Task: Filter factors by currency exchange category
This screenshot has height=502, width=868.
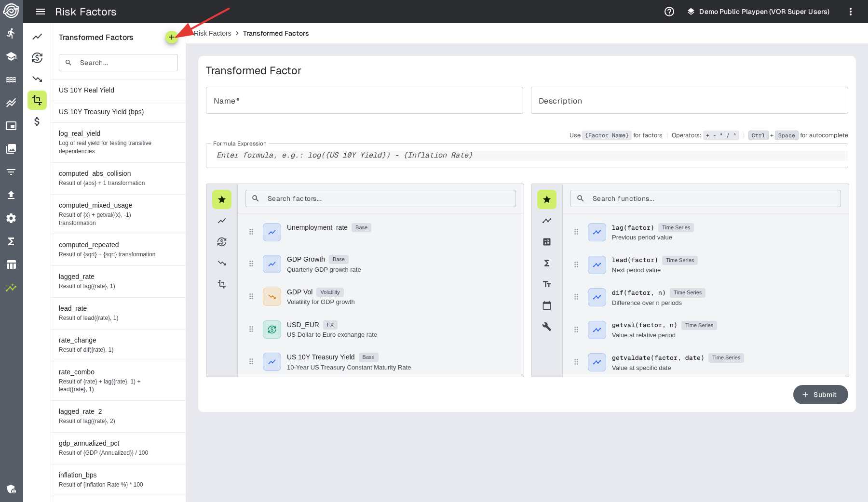Action: pyautogui.click(x=222, y=242)
